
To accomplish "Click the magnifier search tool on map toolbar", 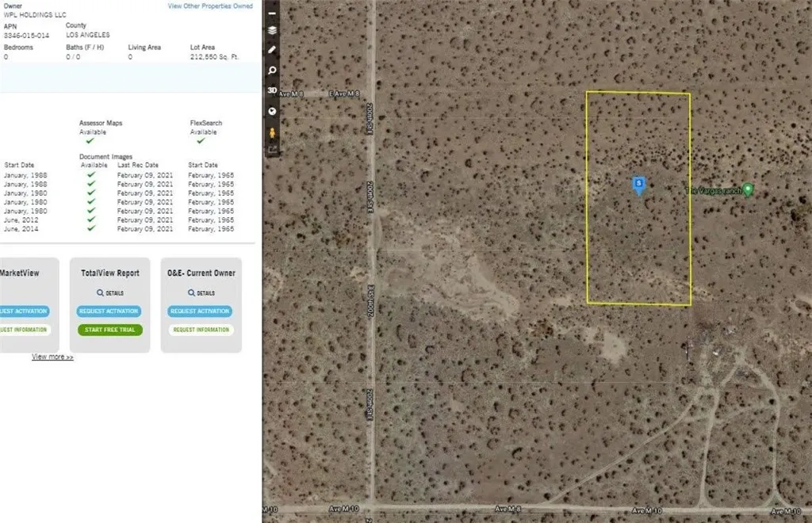I will pyautogui.click(x=272, y=71).
